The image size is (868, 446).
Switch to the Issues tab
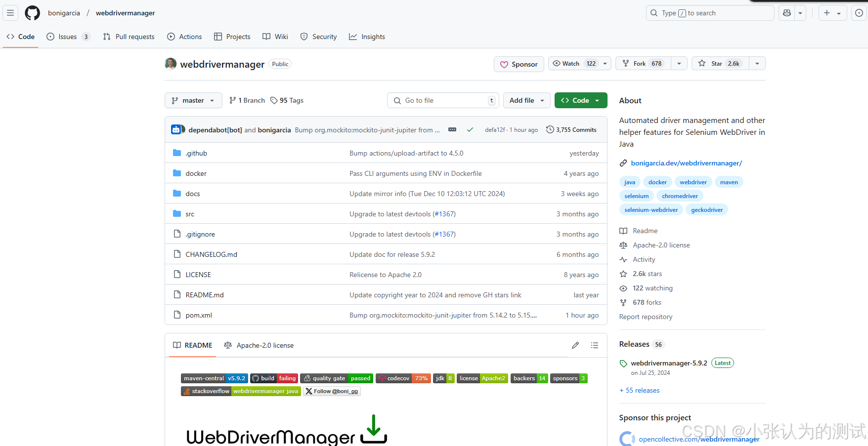(68, 37)
